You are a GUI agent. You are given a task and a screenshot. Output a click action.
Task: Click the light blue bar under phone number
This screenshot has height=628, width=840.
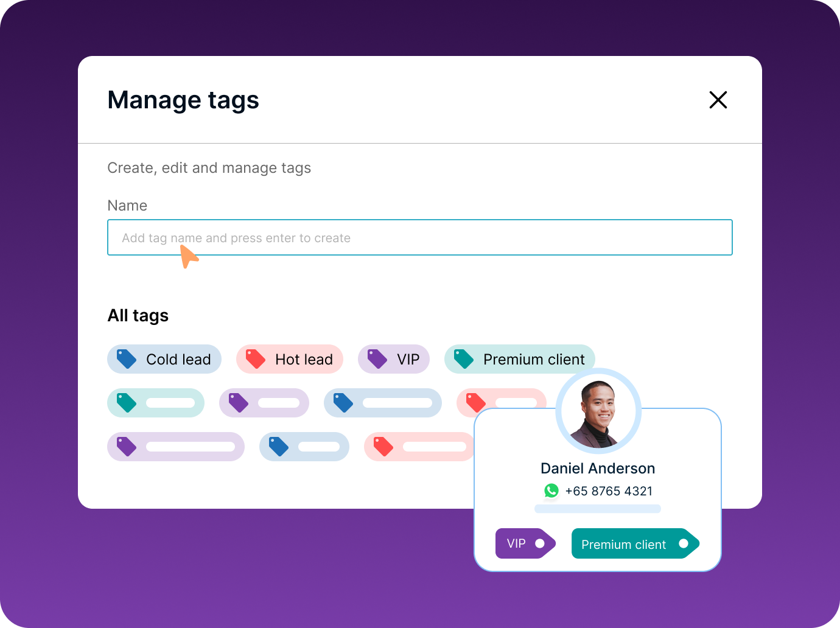click(598, 509)
